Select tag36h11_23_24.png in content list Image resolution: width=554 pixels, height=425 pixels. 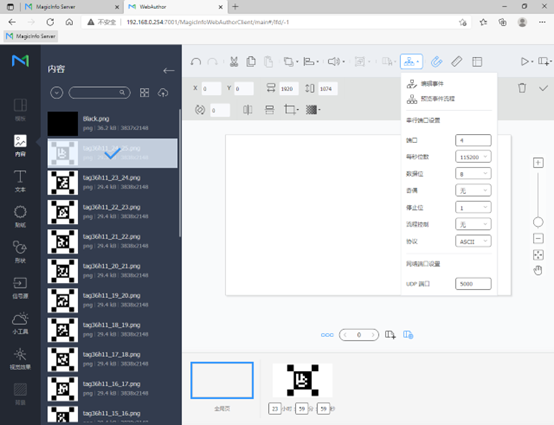click(x=112, y=183)
